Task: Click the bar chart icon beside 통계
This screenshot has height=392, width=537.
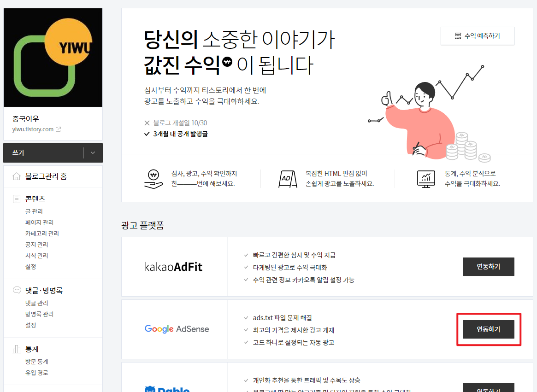Action: click(x=17, y=349)
